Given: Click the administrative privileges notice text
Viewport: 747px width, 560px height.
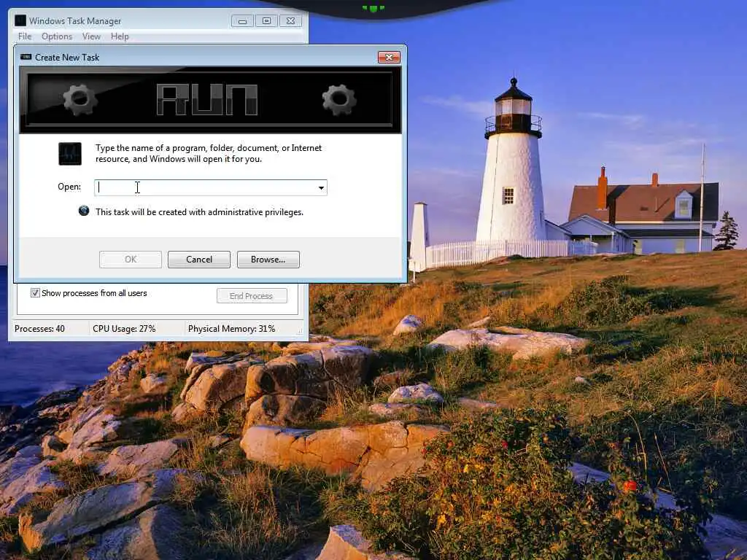Looking at the screenshot, I should (x=199, y=212).
